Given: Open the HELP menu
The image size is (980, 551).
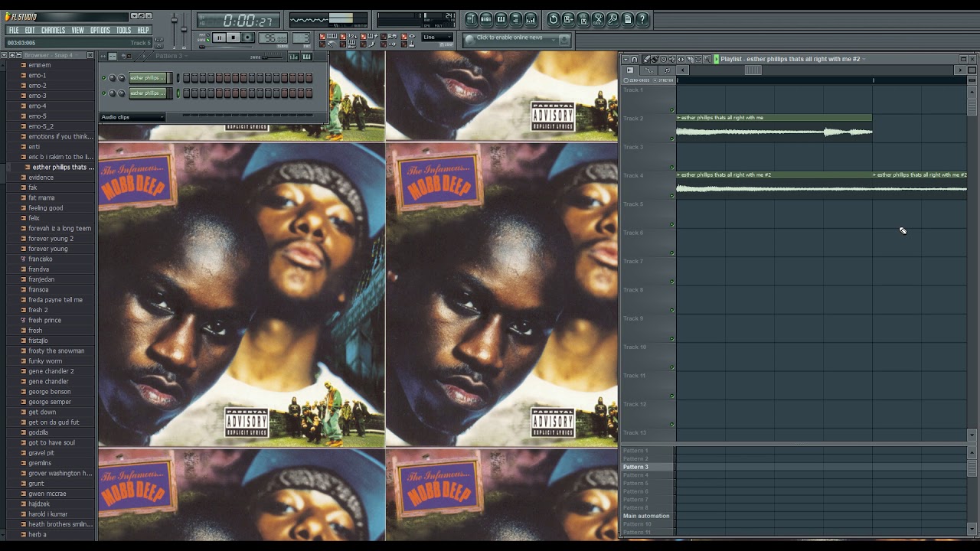Looking at the screenshot, I should pos(143,30).
